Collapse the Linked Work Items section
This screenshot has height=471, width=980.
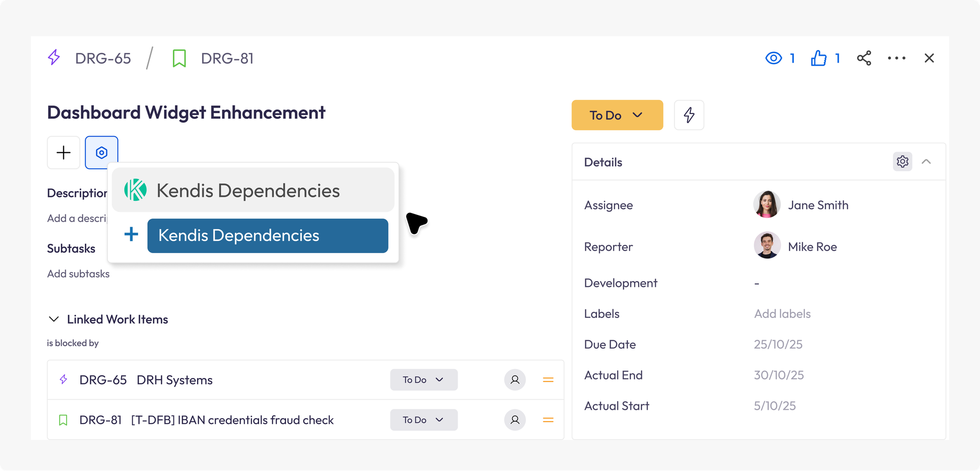point(54,319)
